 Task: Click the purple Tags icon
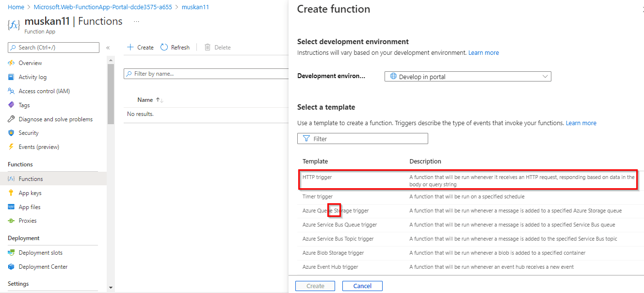(11, 105)
